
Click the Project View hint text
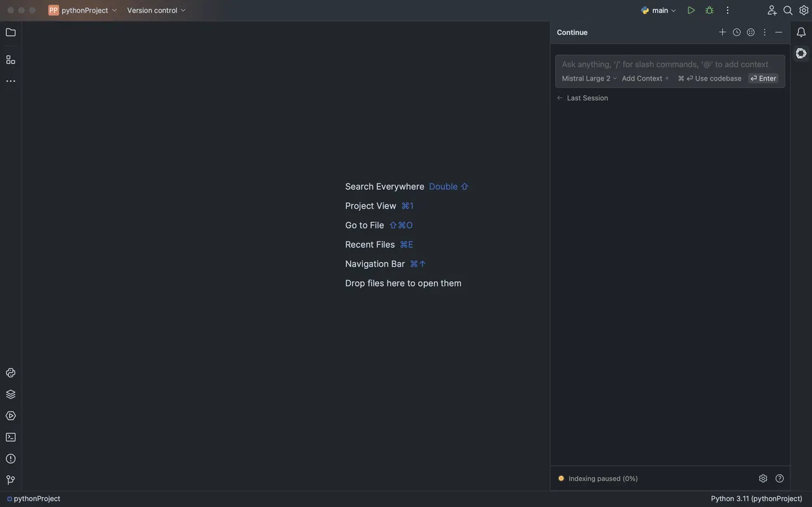(x=370, y=206)
